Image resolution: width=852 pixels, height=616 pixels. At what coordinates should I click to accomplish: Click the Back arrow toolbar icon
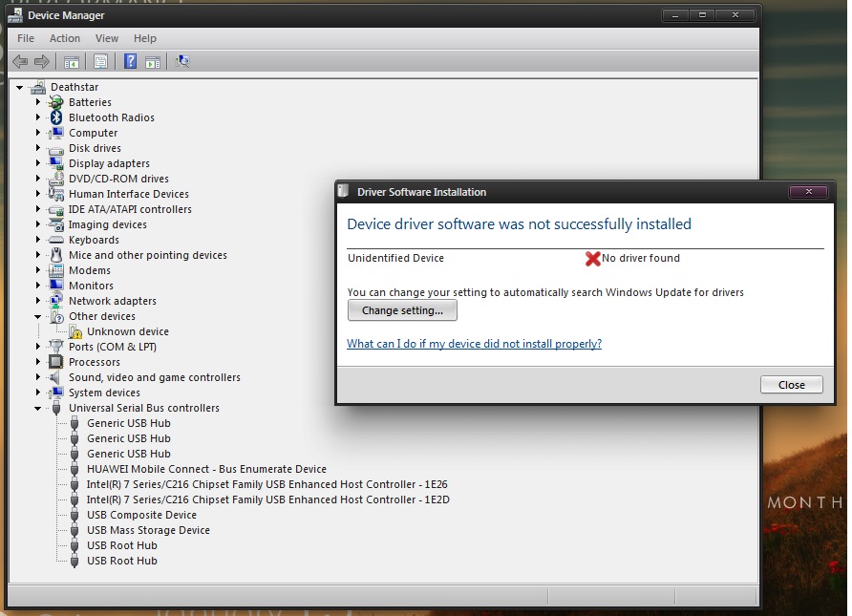pyautogui.click(x=20, y=61)
